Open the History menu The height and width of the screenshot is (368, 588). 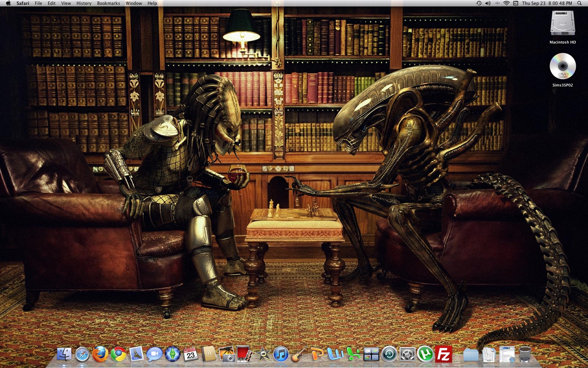click(x=84, y=3)
